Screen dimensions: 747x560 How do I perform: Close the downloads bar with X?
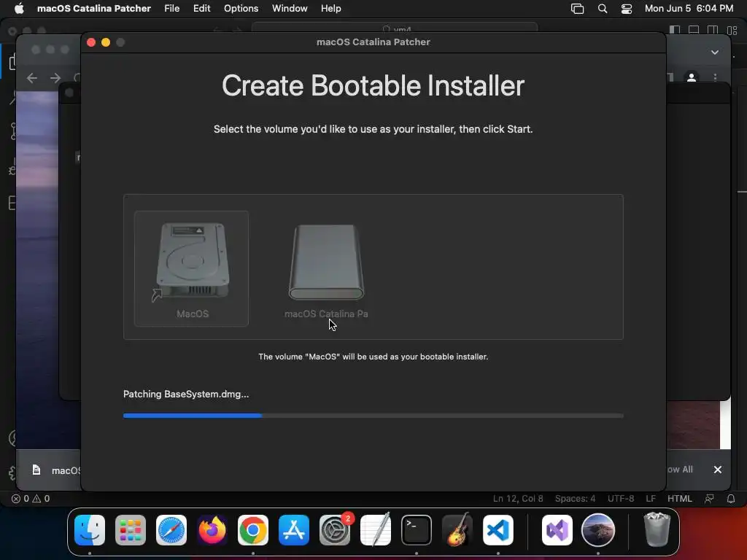click(x=718, y=470)
